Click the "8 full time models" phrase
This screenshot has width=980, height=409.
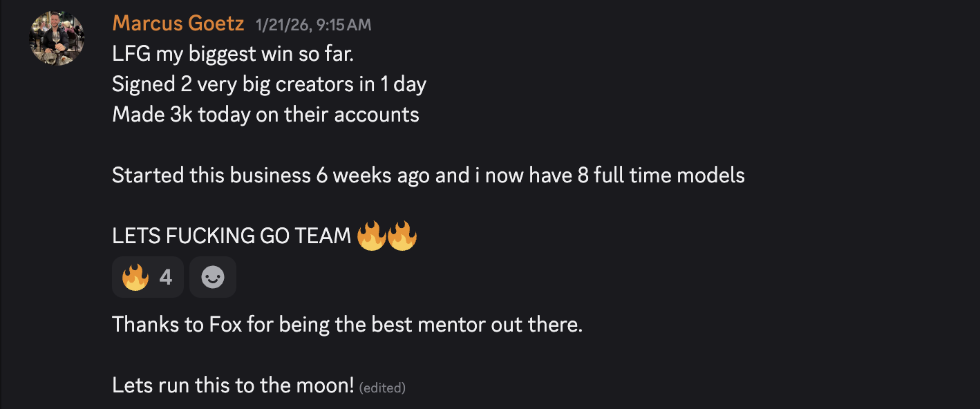[661, 175]
